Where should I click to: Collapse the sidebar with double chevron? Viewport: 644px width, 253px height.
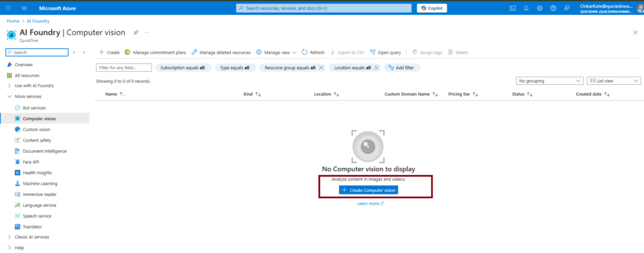pyautogui.click(x=84, y=53)
